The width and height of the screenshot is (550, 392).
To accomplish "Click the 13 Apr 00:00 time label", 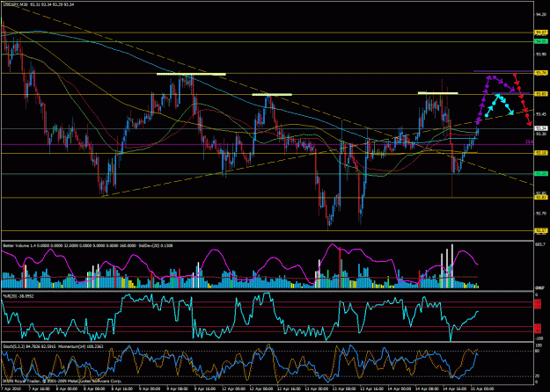I will [315, 388].
